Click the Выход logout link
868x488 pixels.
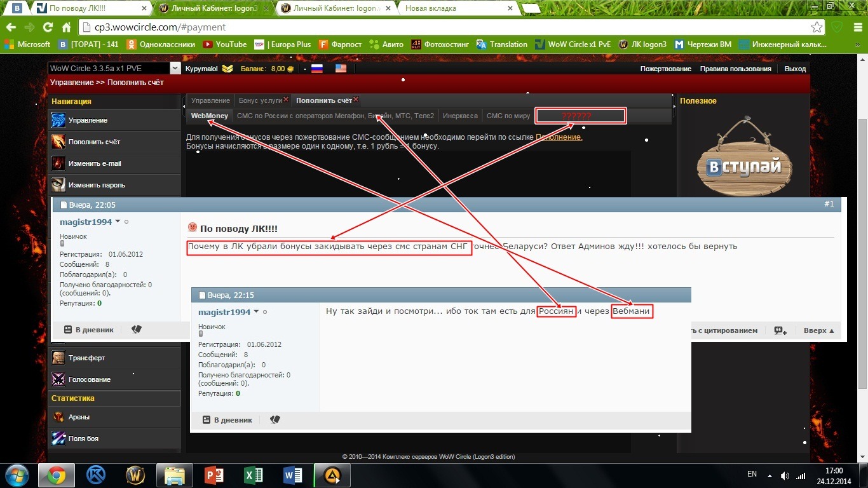[x=795, y=69]
